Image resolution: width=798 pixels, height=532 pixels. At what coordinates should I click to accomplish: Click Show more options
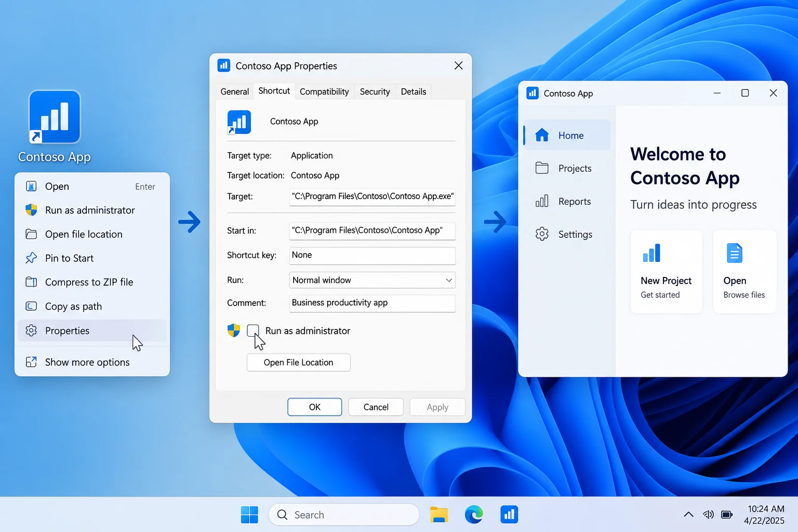92,362
